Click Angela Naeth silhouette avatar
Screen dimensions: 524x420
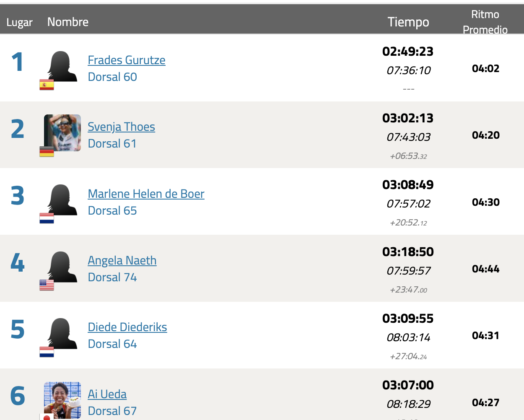pos(62,267)
